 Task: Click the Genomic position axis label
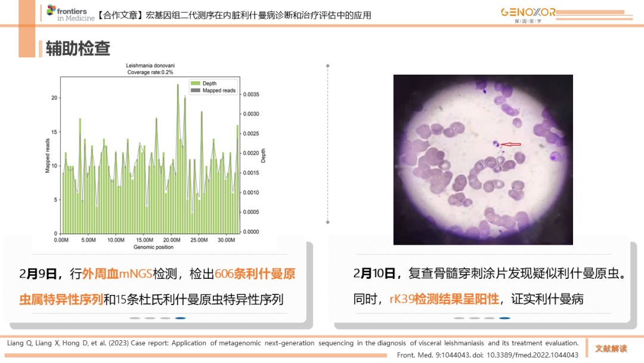pyautogui.click(x=153, y=247)
